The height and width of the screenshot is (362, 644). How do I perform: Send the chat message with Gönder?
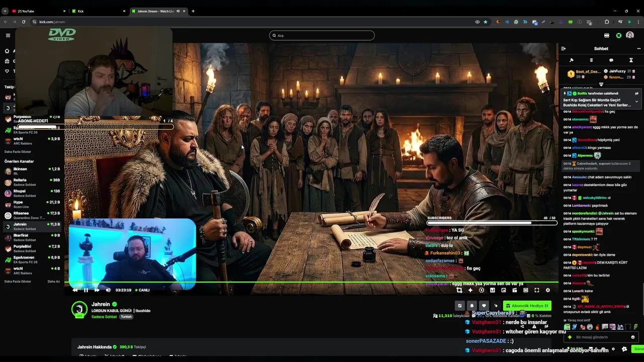638,349
